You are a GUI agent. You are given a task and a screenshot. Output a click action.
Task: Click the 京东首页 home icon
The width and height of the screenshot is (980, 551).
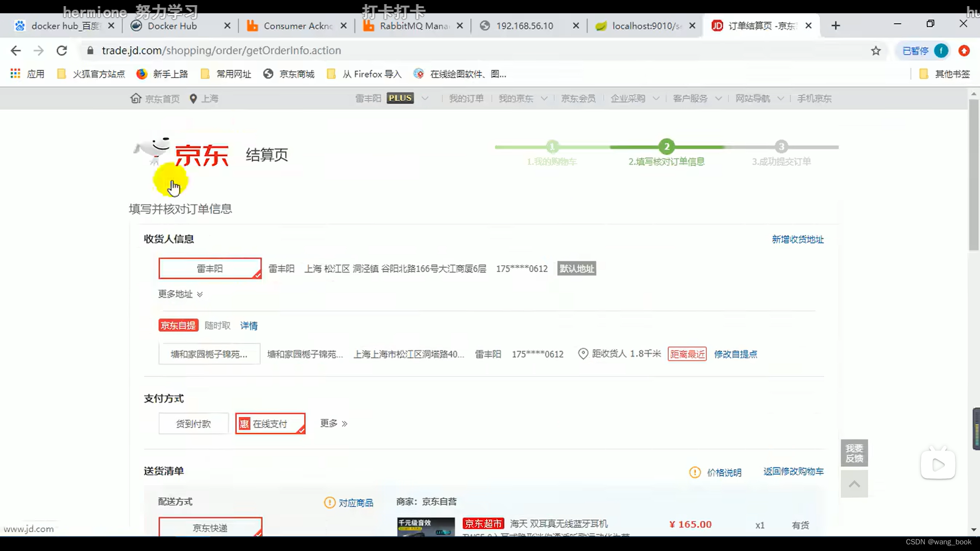pyautogui.click(x=136, y=98)
